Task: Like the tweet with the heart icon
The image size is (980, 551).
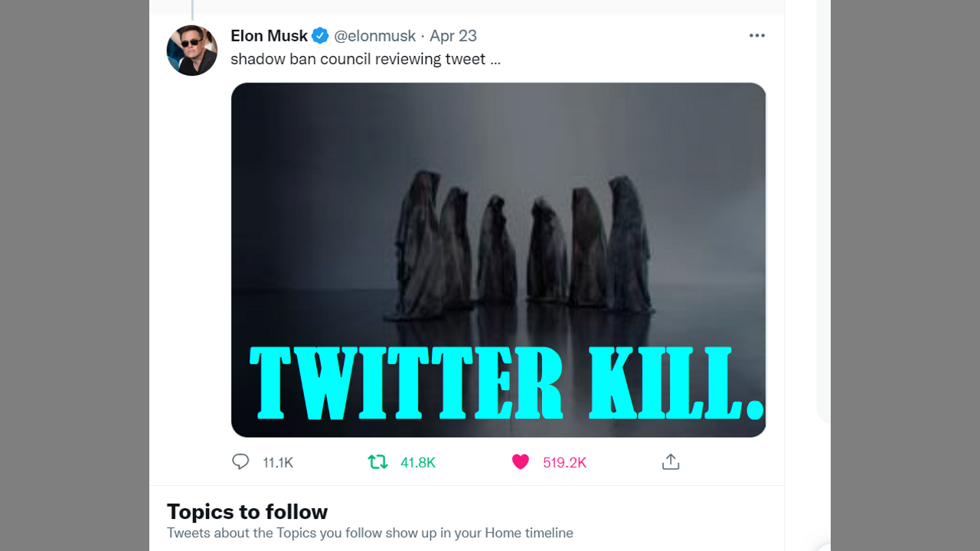Action: 521,462
